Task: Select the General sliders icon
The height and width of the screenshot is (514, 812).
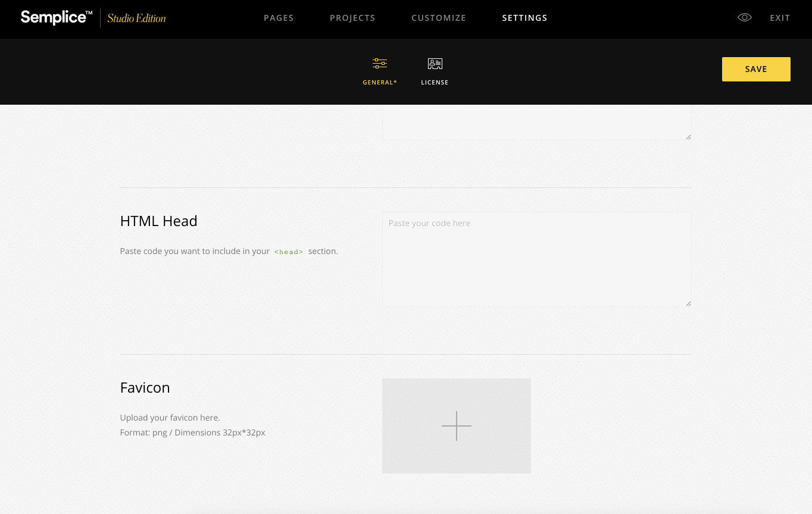Action: pyautogui.click(x=379, y=64)
